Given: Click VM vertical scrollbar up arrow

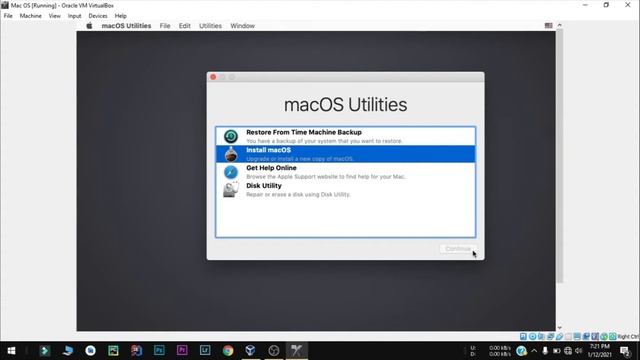Looking at the screenshot, I should click(x=560, y=25).
